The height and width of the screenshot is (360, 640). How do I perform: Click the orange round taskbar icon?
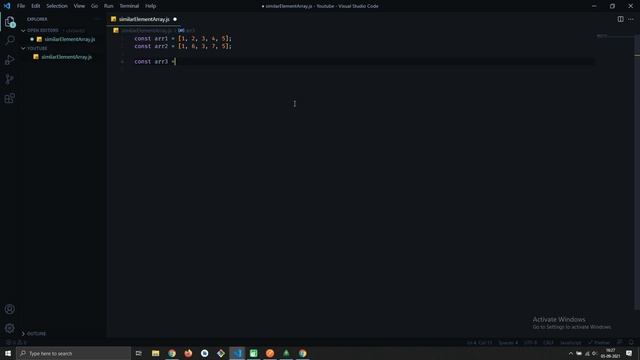point(270,353)
